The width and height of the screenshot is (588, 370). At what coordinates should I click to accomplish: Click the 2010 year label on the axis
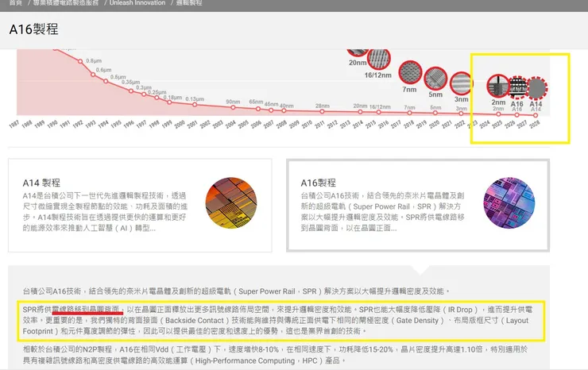[307, 125]
